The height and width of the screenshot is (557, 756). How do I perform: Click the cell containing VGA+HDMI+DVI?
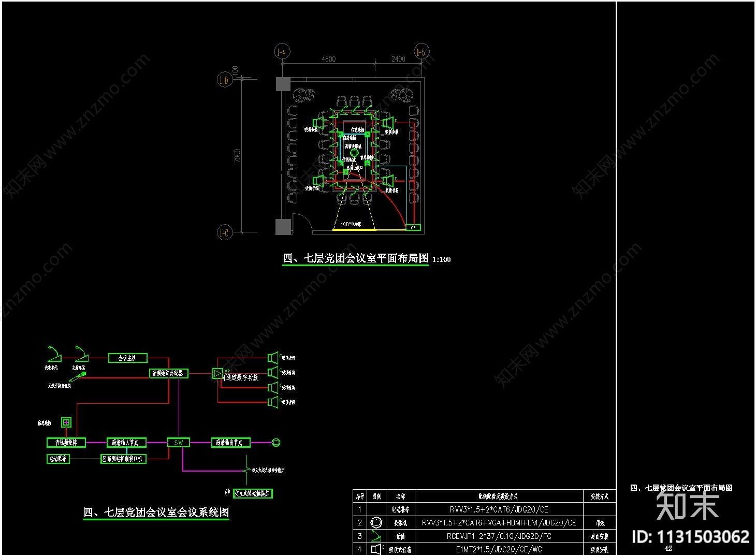(499, 523)
